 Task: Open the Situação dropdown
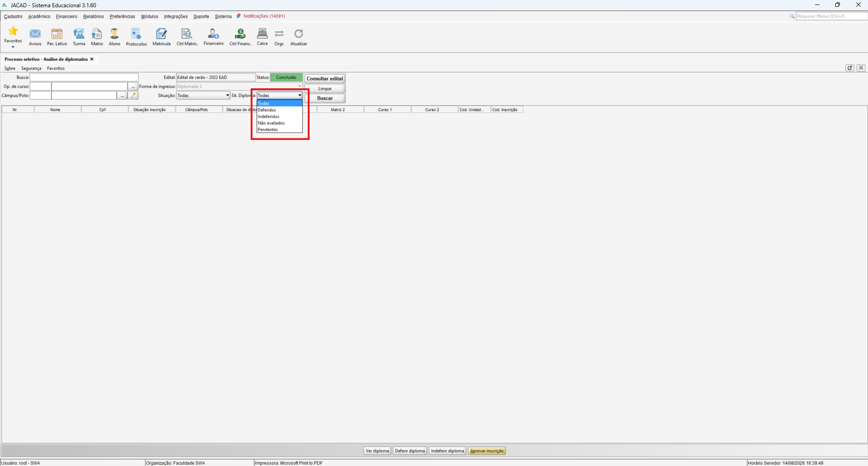tap(203, 96)
